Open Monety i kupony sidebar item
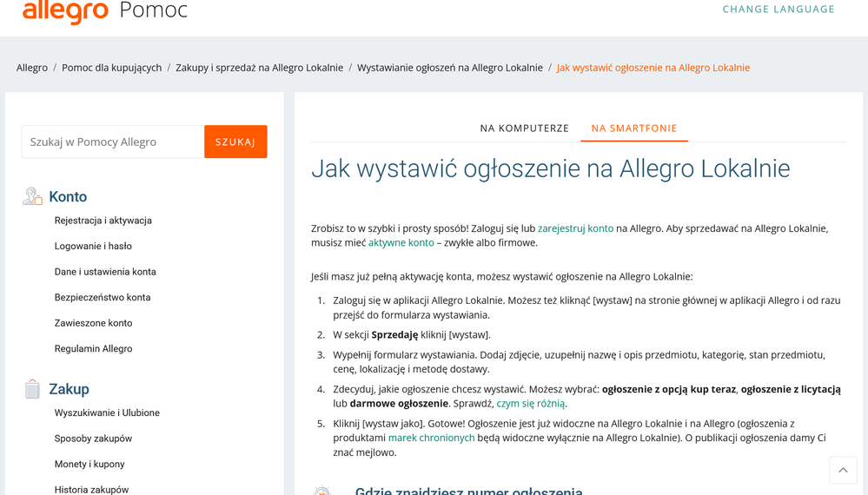This screenshot has width=868, height=495. pyautogui.click(x=89, y=464)
